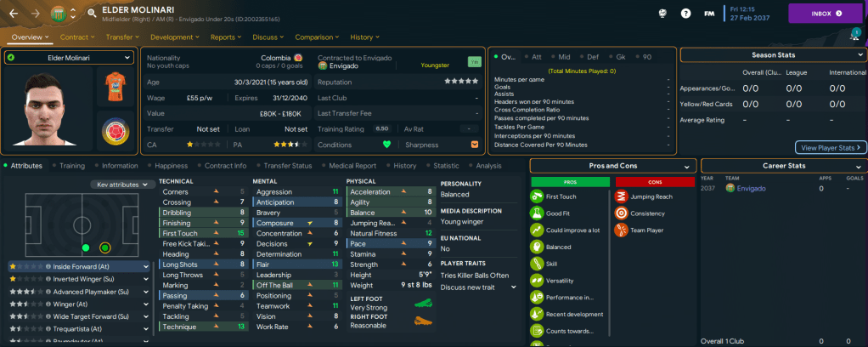Image resolution: width=868 pixels, height=347 pixels.
Task: Click the FM logo menu icon
Action: (707, 14)
